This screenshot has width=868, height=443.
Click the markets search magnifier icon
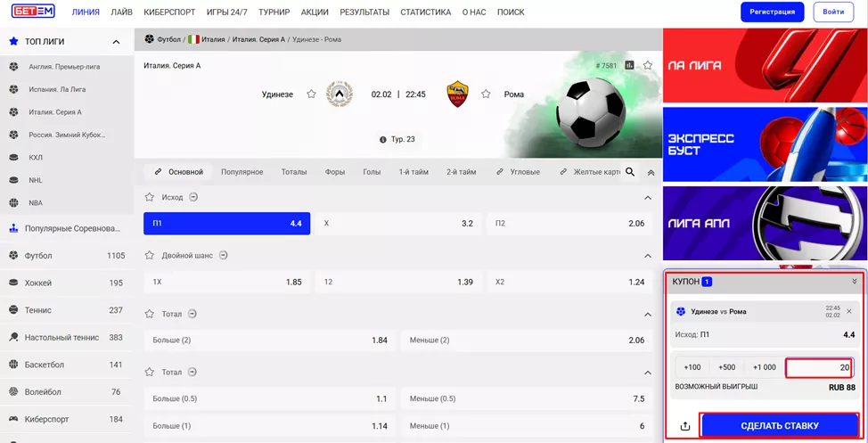point(630,172)
